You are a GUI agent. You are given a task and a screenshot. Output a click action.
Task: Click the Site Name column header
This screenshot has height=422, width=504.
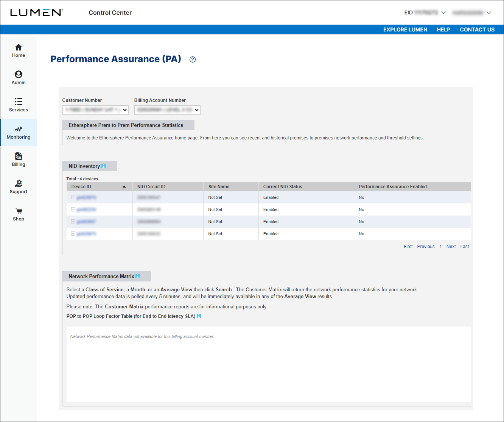coord(231,187)
